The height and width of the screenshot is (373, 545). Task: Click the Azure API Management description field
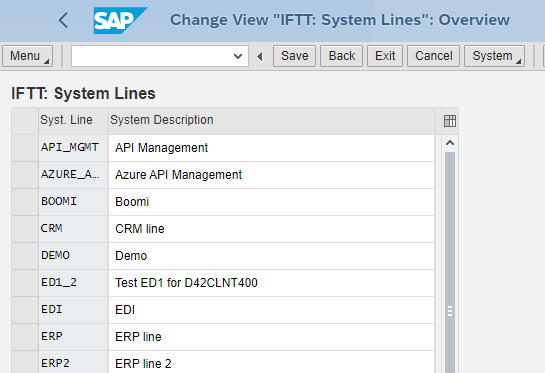271,175
